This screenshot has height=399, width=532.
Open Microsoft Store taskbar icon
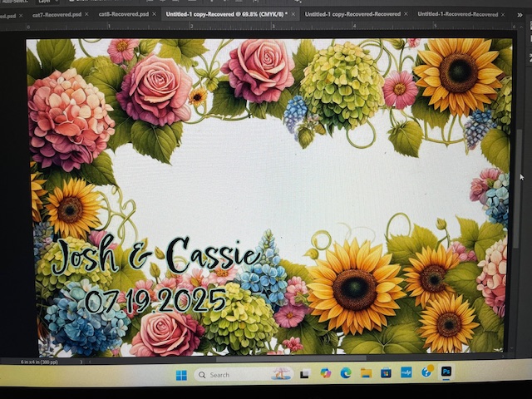click(x=386, y=372)
